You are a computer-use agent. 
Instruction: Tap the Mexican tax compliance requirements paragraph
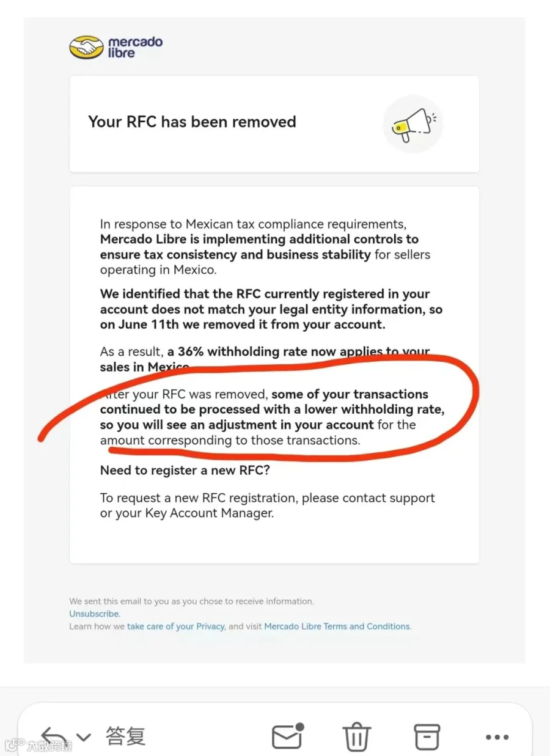tap(265, 247)
